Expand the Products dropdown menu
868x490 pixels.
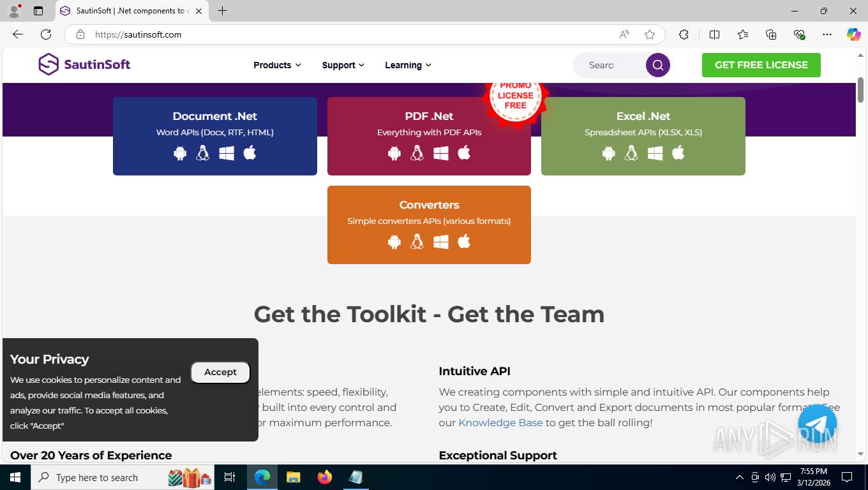pos(277,65)
